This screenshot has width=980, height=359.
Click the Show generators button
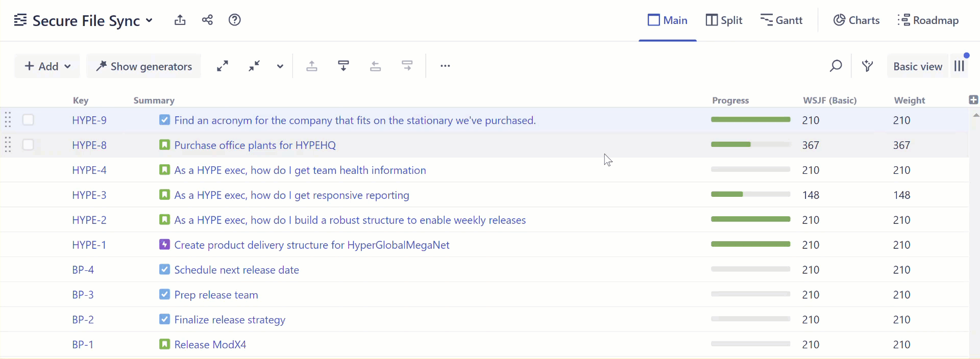point(144,66)
